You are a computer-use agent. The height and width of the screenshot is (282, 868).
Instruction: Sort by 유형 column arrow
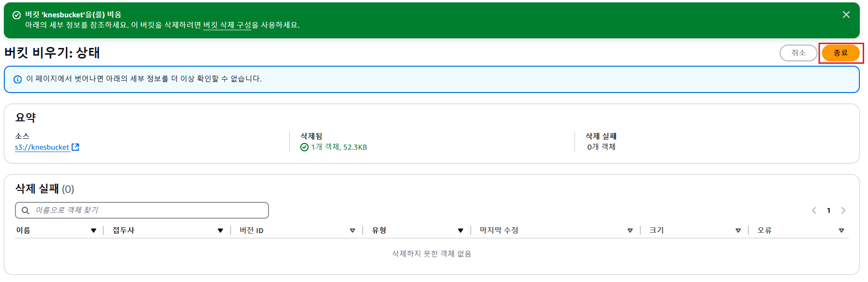[x=461, y=231]
